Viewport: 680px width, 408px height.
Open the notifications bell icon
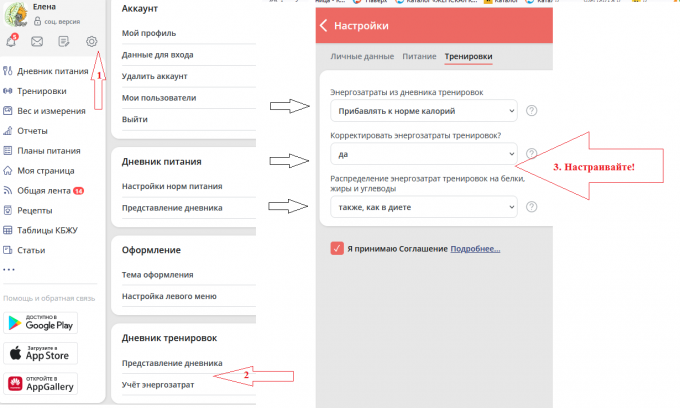[x=12, y=42]
